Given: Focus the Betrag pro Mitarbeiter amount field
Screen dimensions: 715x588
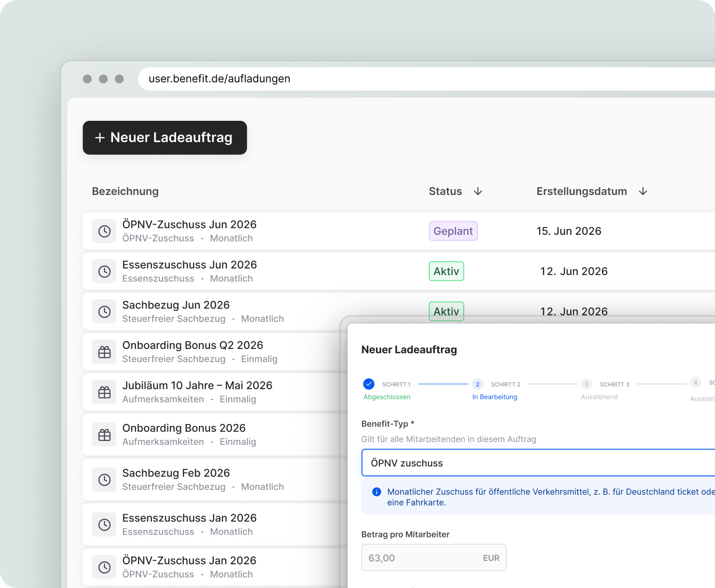Looking at the screenshot, I should click(x=434, y=558).
